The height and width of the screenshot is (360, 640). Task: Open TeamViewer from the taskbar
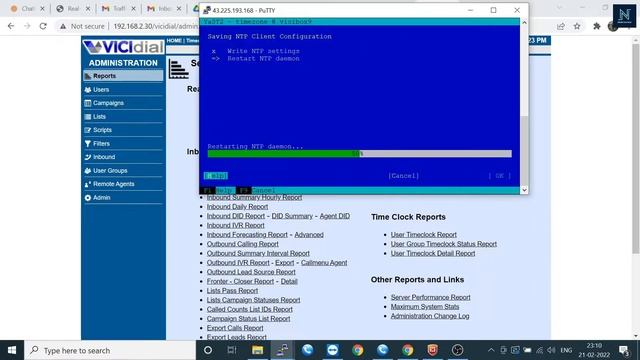click(332, 350)
